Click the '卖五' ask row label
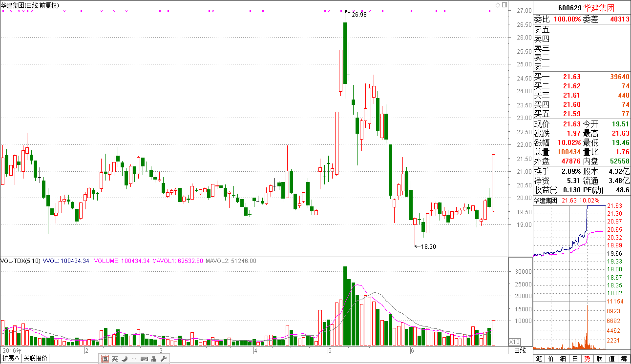 (x=542, y=29)
